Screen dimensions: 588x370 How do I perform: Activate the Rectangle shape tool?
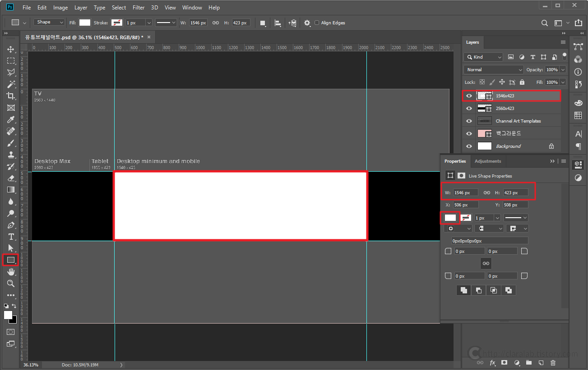(x=11, y=260)
